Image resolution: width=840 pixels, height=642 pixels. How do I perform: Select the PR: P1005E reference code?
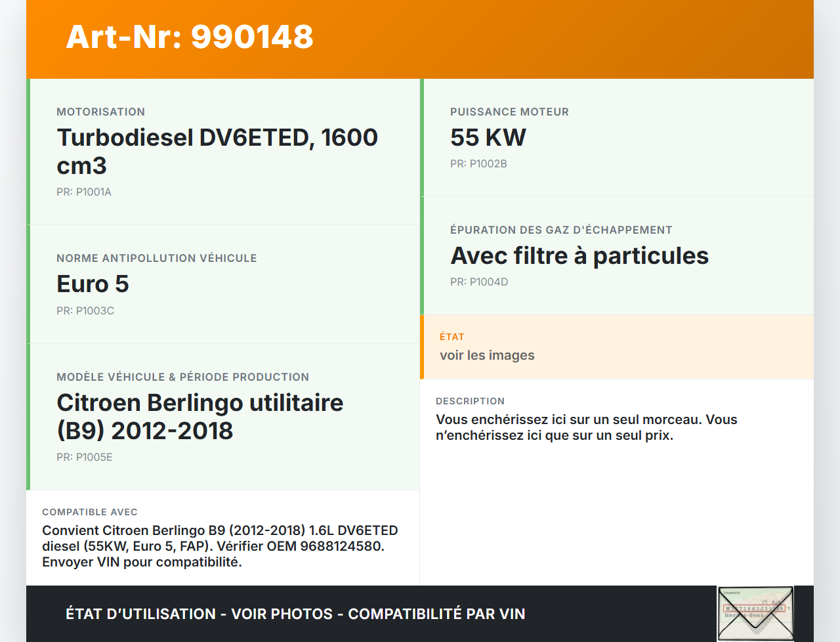tap(84, 457)
